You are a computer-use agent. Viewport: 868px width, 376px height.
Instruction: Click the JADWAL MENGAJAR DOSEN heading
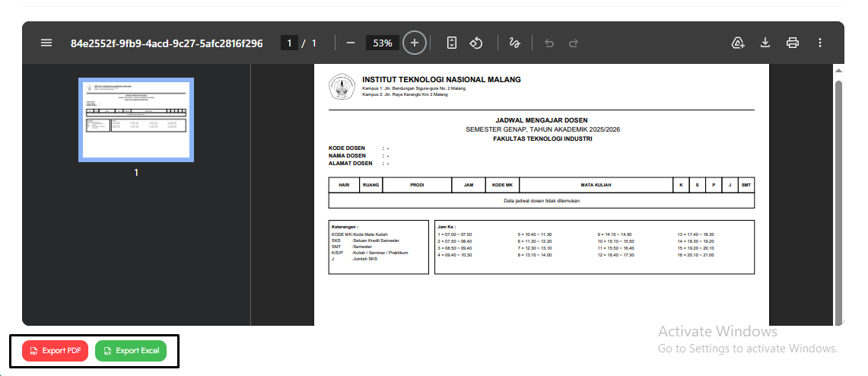(542, 120)
